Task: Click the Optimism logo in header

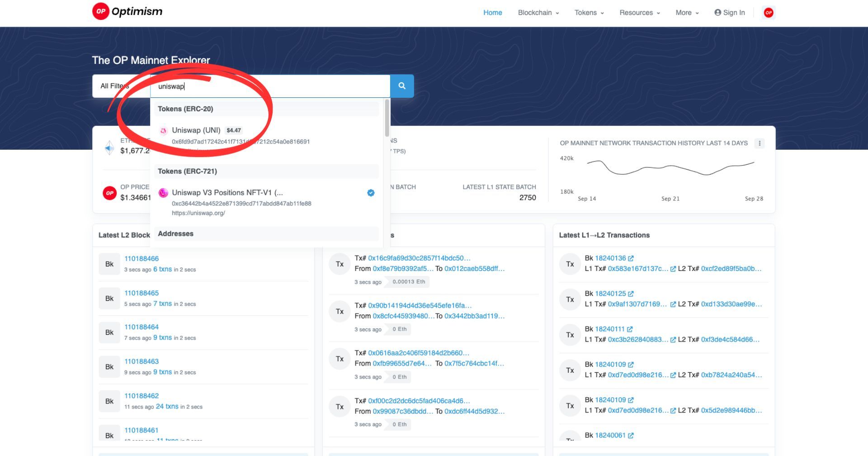Action: coord(127,11)
